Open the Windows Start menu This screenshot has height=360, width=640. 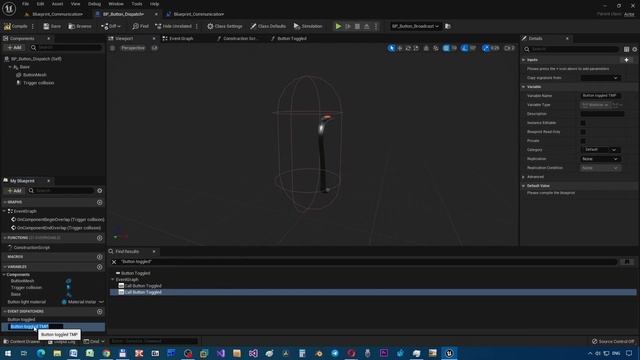coord(8,353)
